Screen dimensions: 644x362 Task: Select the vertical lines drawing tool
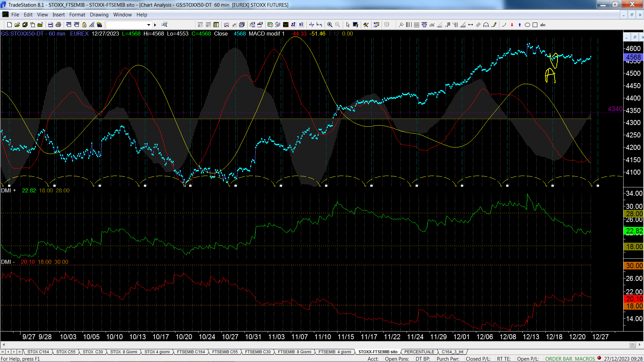pyautogui.click(x=409, y=25)
